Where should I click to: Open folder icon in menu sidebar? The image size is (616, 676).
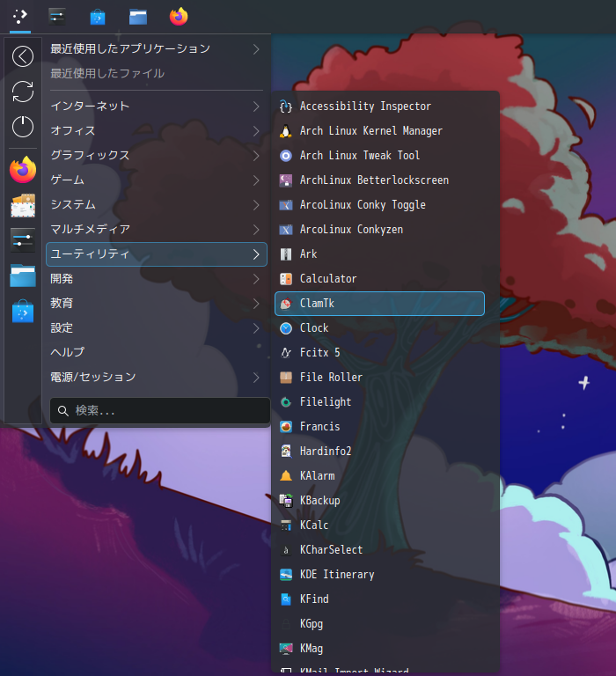pos(23,276)
